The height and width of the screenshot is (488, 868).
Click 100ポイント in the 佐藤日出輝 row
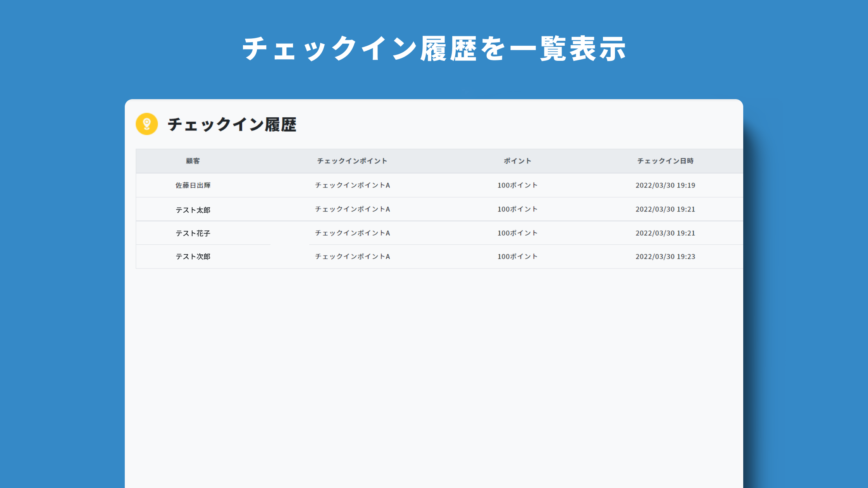pyautogui.click(x=517, y=186)
